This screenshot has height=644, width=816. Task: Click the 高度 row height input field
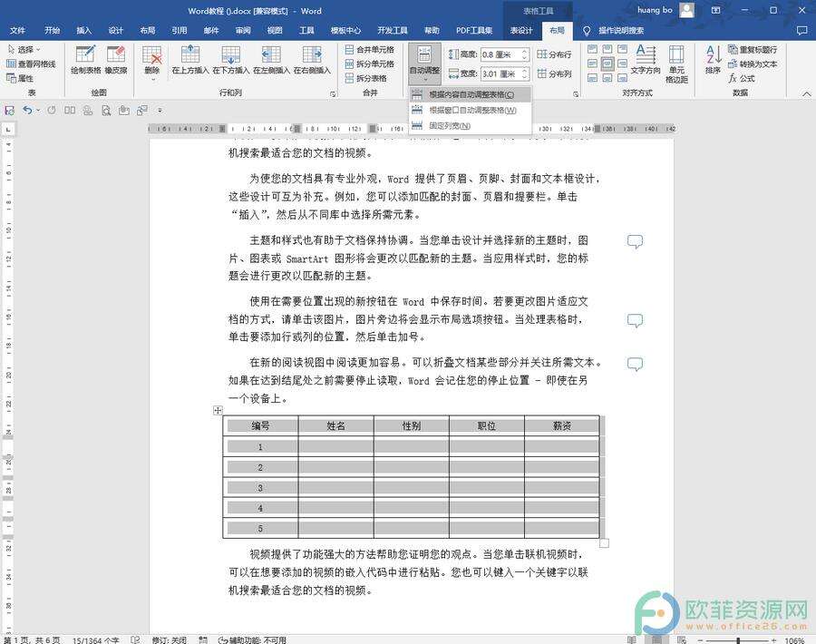tap(504, 54)
